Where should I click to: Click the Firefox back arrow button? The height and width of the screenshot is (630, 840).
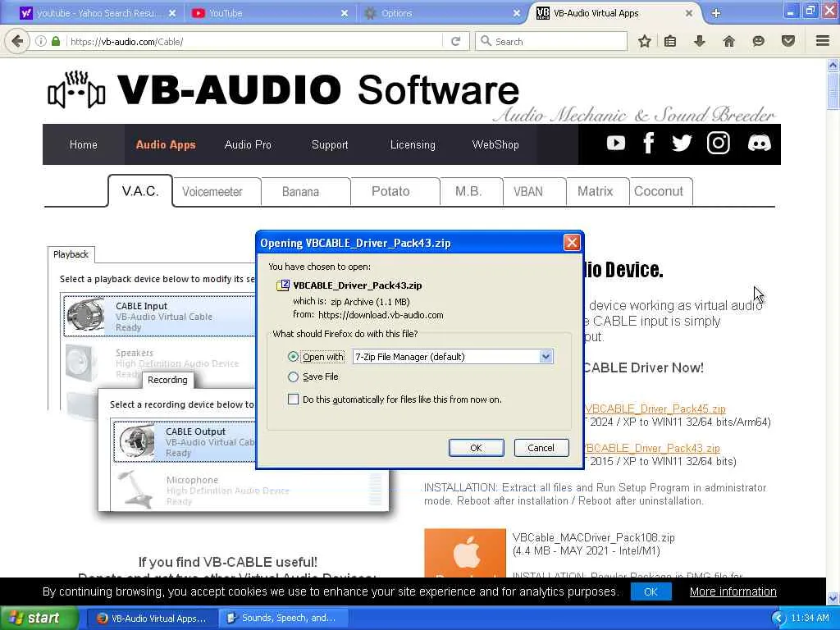17,41
